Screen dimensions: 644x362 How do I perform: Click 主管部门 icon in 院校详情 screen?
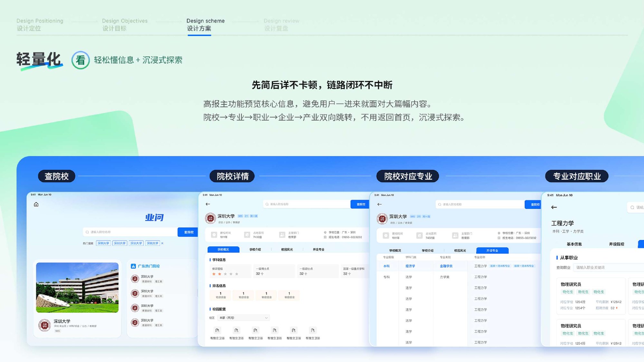coord(282,235)
